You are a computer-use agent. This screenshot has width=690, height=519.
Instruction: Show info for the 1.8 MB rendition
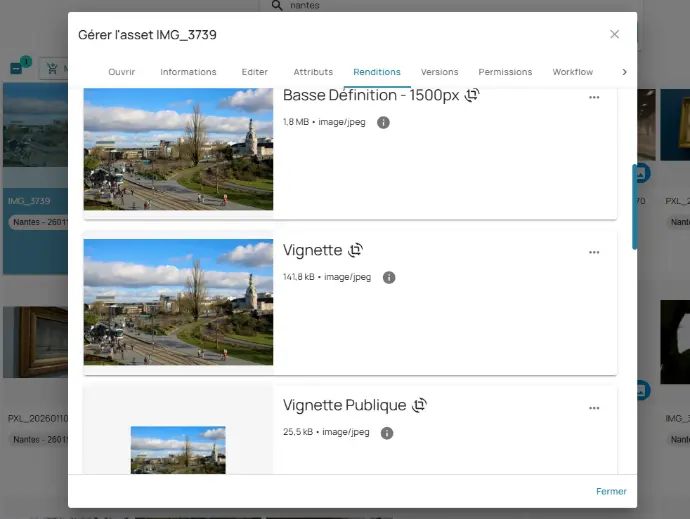383,122
